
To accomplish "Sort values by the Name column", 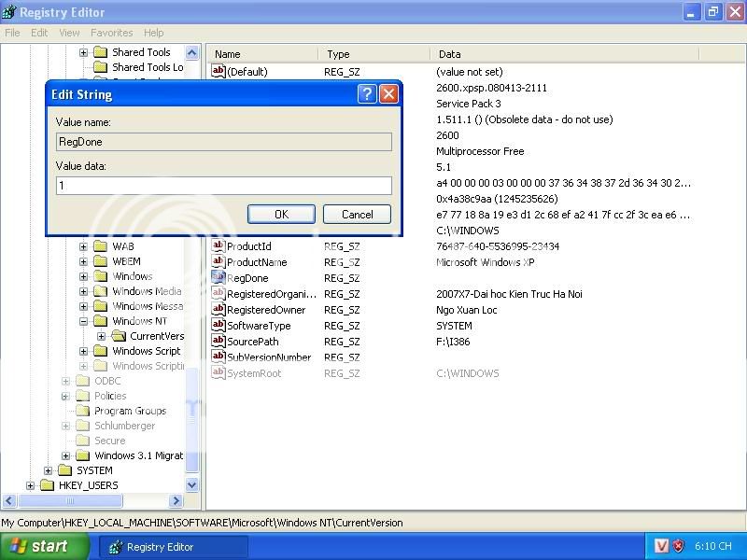I will 263,54.
